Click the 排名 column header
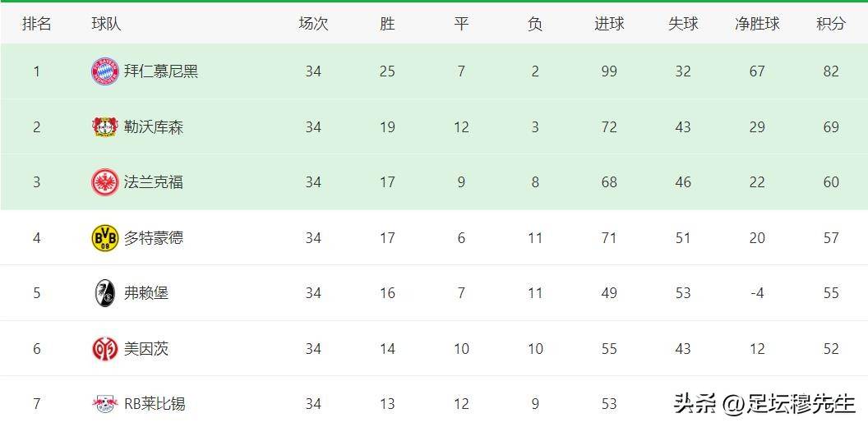 pos(36,24)
